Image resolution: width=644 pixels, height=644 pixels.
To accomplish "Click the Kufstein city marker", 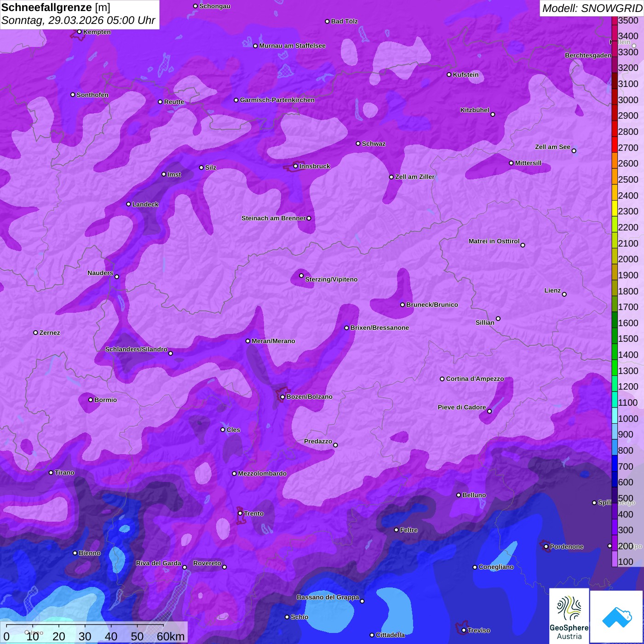I will (x=449, y=75).
